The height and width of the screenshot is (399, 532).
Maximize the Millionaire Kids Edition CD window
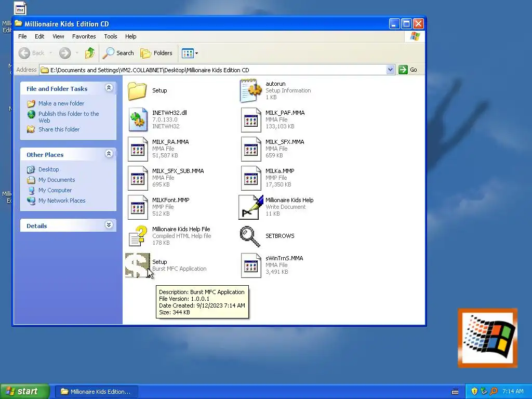click(406, 24)
